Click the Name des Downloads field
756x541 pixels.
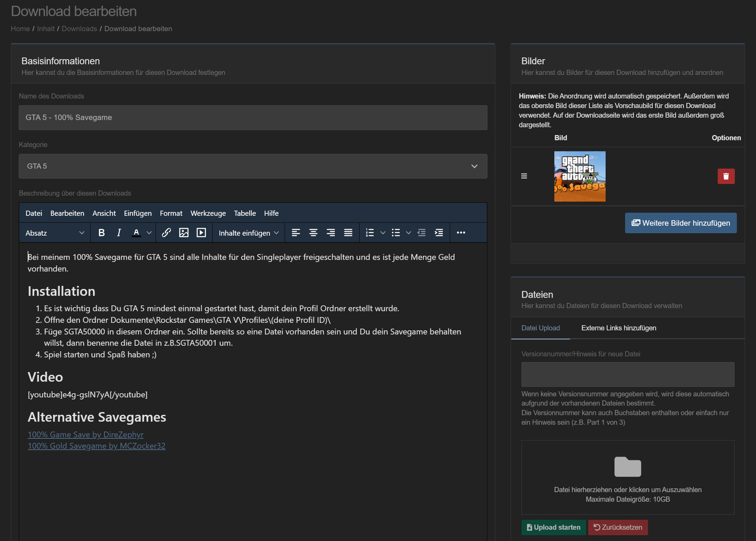(253, 118)
